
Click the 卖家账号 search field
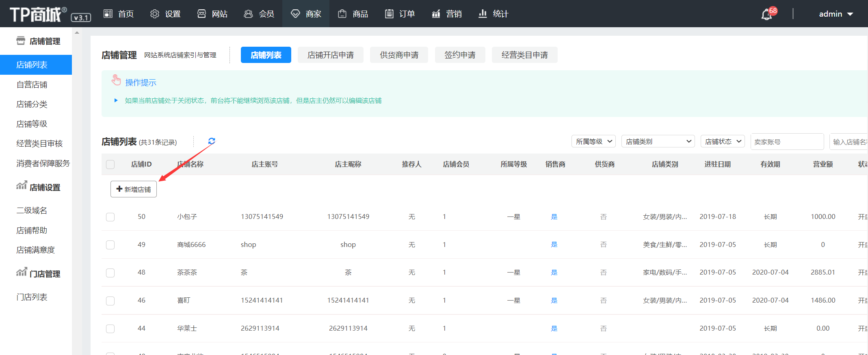coord(787,142)
